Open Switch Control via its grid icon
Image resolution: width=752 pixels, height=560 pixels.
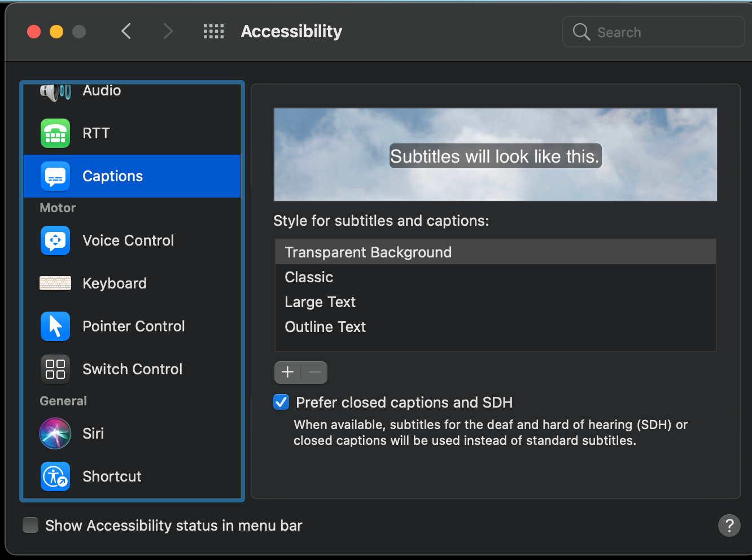pyautogui.click(x=55, y=369)
